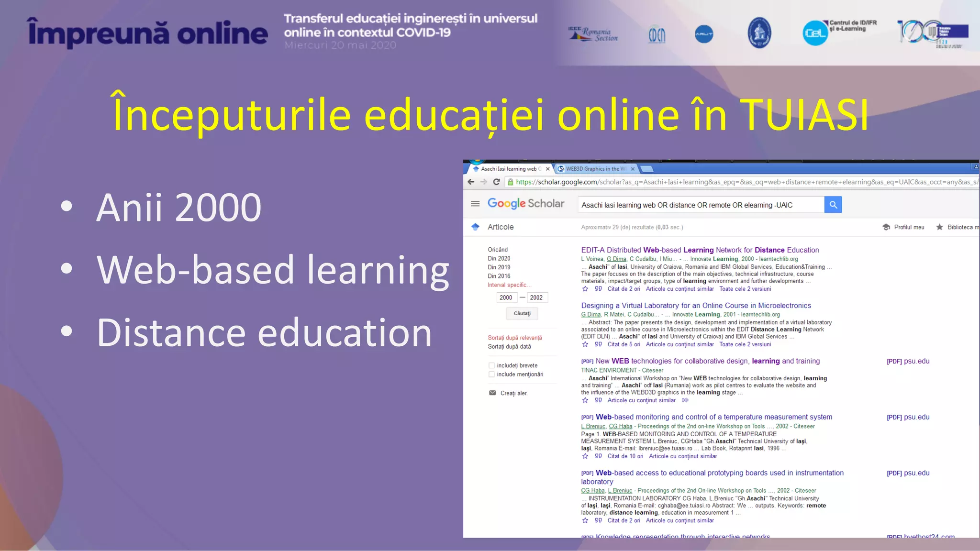Screen dimensions: 980x551
Task: Close the WEB3D Graphics tab
Action: tap(633, 169)
